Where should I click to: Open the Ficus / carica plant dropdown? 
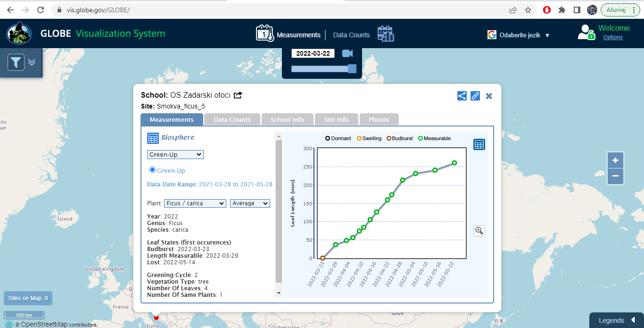(195, 203)
